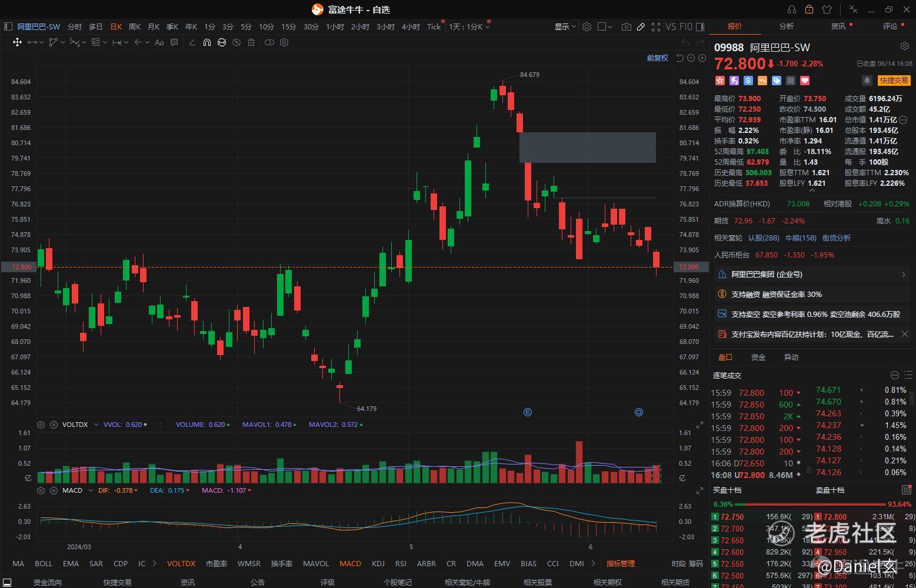Switch to 周K weekly chart
The width and height of the screenshot is (916, 588).
click(x=135, y=26)
